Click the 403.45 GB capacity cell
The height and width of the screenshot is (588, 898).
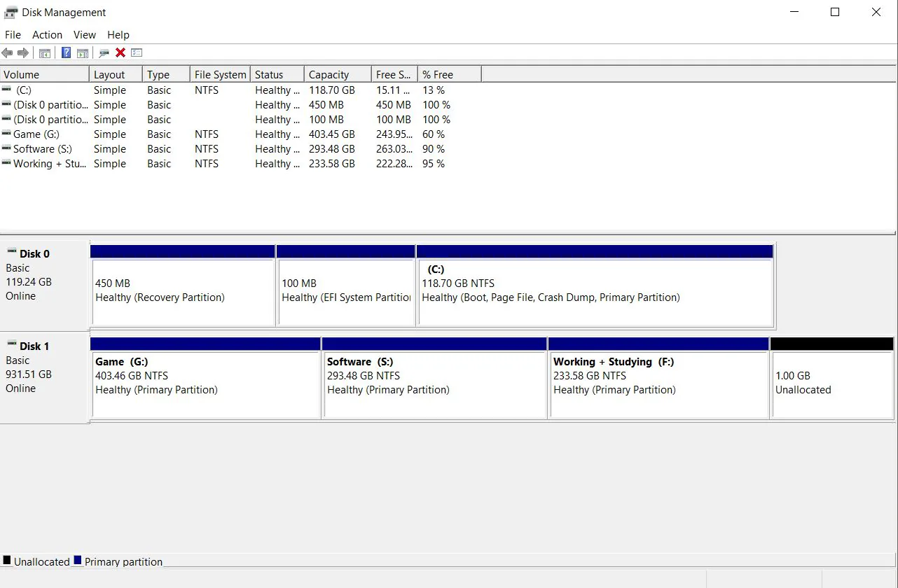(x=332, y=134)
